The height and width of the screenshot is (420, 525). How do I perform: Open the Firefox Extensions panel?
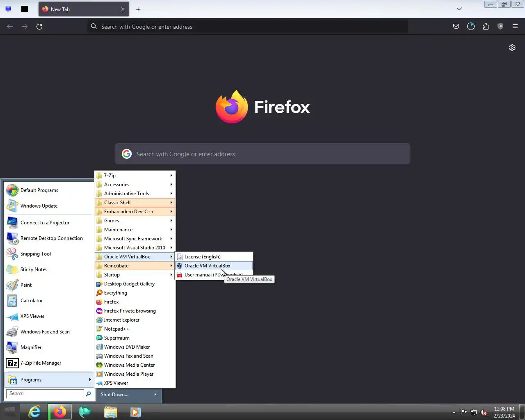[486, 27]
